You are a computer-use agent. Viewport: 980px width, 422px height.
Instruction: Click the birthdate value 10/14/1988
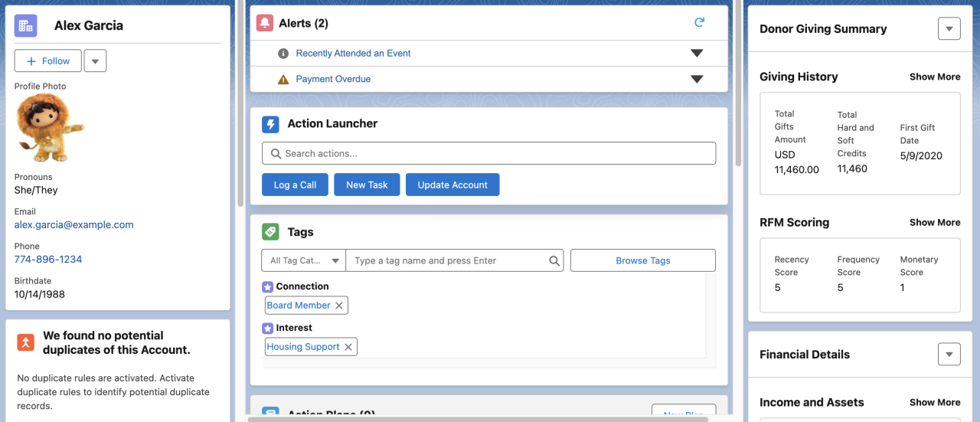click(x=40, y=294)
